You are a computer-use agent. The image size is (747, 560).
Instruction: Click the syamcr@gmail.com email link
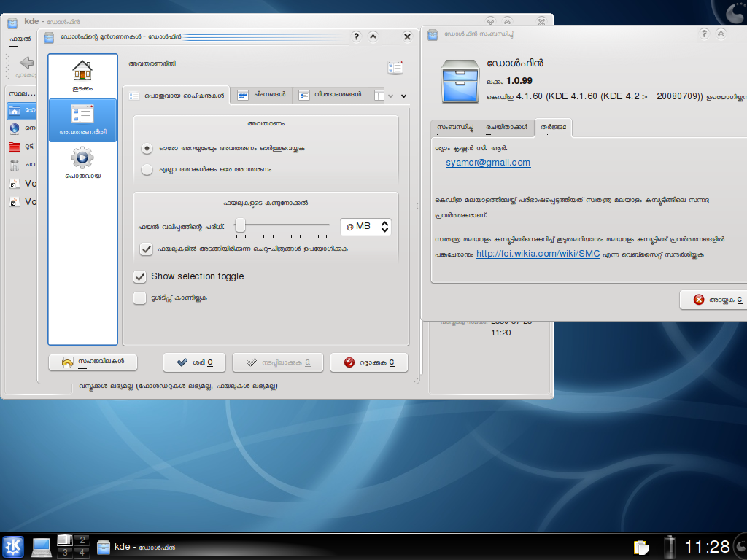488,163
